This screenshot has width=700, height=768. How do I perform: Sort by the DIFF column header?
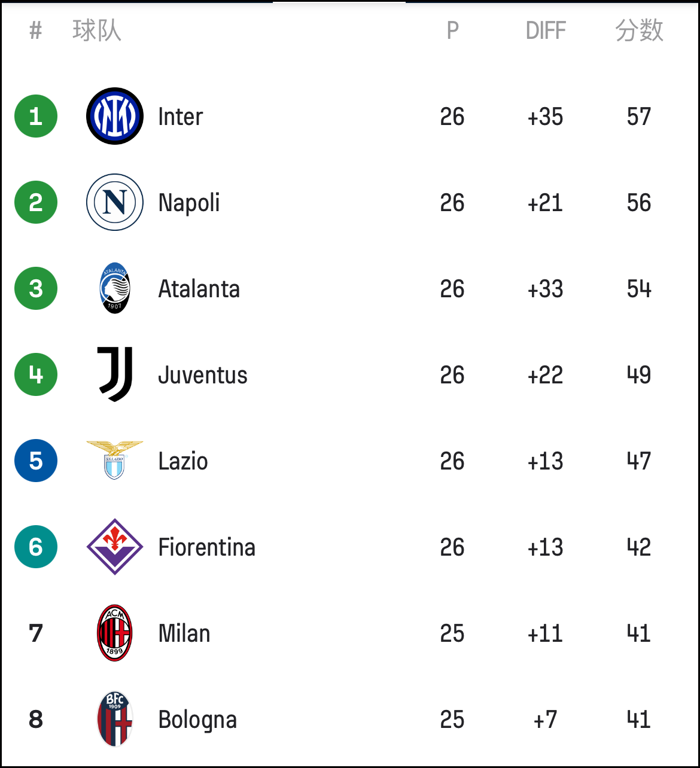pos(546,31)
